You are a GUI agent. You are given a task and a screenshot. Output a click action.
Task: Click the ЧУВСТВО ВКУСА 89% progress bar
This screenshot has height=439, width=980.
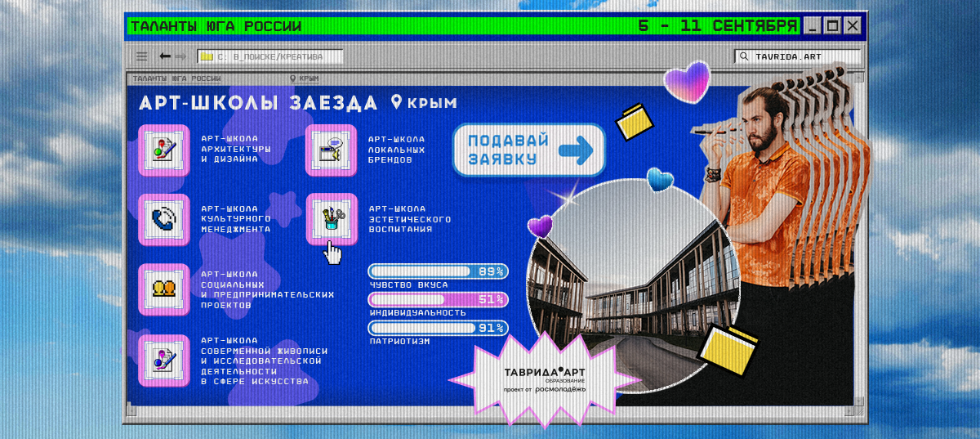439,271
